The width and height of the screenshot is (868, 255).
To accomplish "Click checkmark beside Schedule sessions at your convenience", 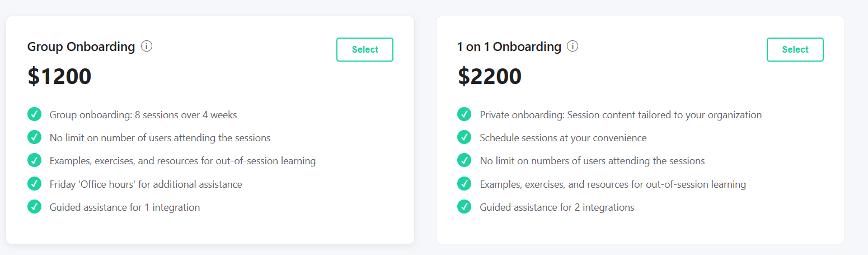I will 465,137.
